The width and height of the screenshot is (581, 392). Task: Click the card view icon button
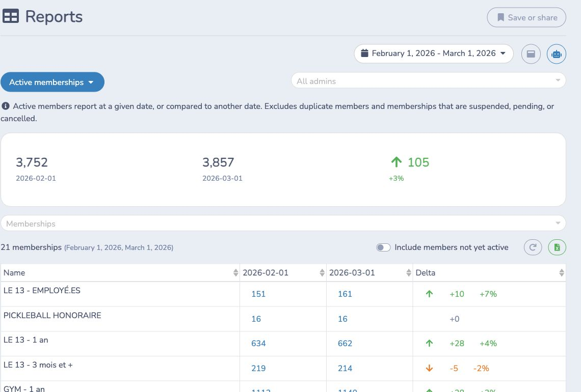pyautogui.click(x=531, y=54)
